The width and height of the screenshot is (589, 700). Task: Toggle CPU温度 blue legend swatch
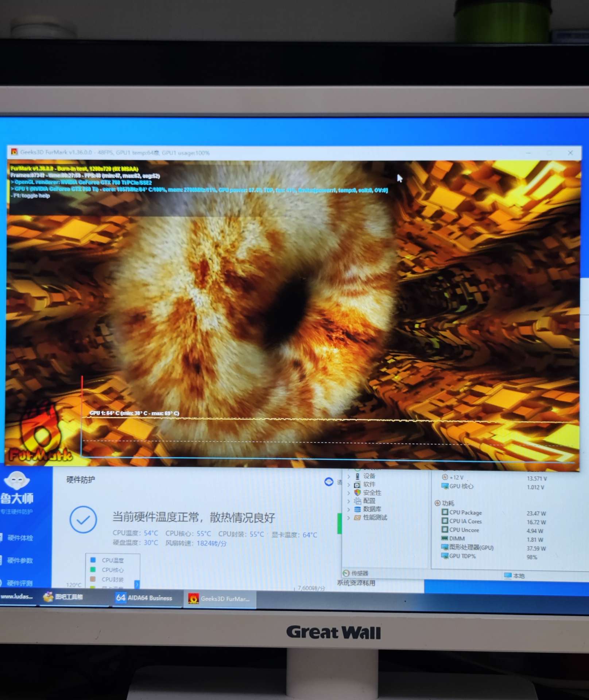click(93, 560)
